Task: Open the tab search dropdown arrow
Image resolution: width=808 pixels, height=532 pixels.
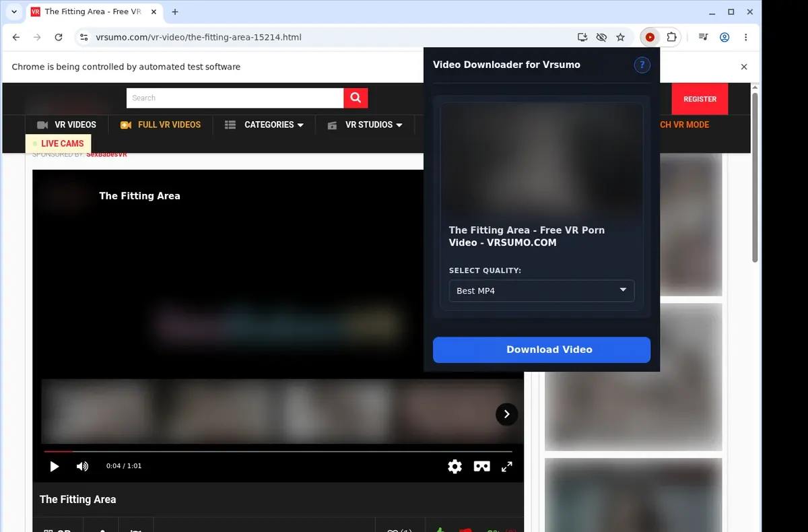Action: [13, 11]
